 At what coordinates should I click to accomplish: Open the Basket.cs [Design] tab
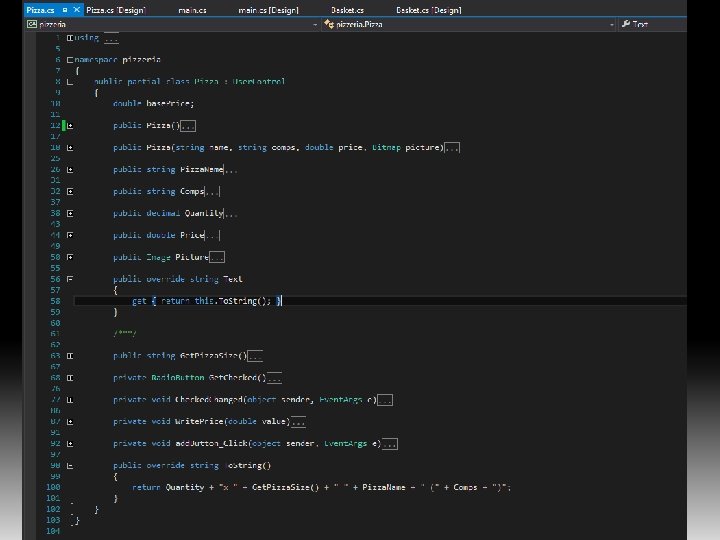[428, 10]
